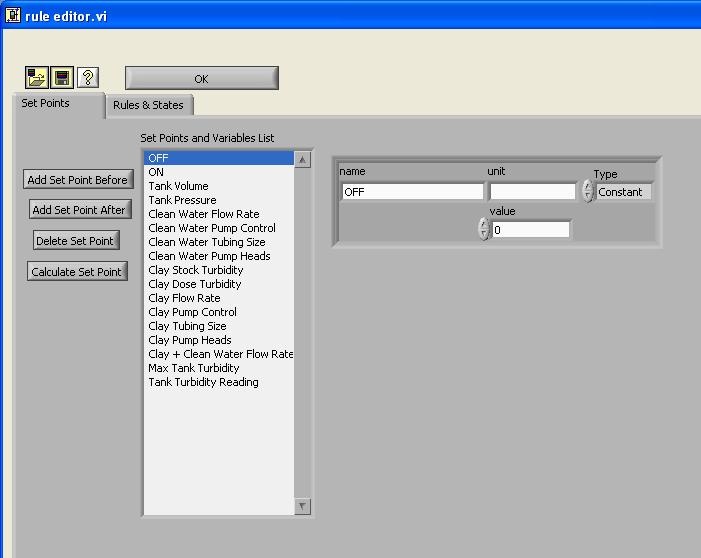Click the save to disk icon

pyautogui.click(x=62, y=77)
